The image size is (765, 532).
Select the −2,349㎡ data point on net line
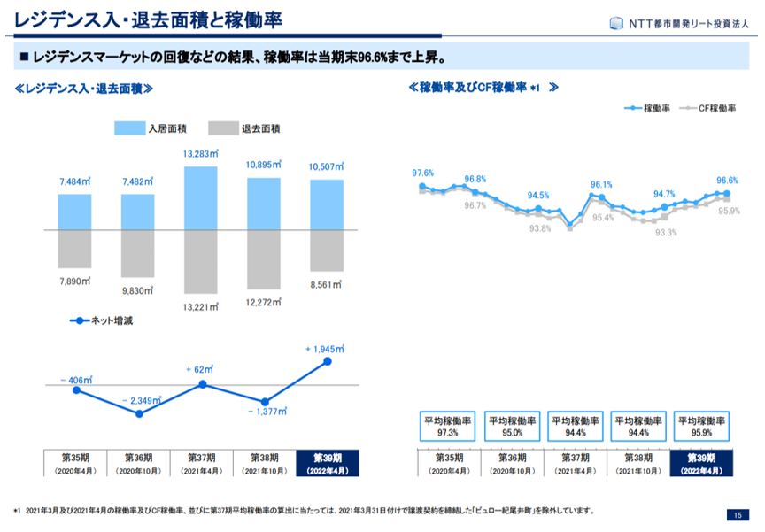click(139, 413)
